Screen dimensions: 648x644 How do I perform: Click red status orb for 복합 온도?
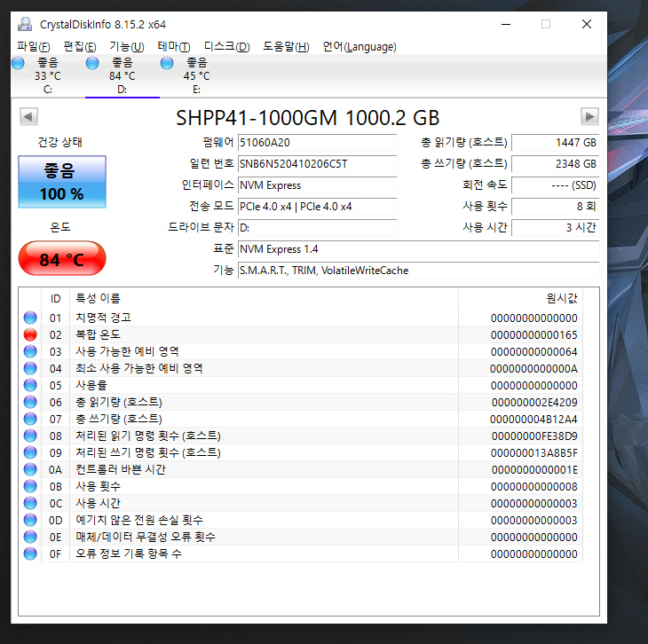pos(30,334)
